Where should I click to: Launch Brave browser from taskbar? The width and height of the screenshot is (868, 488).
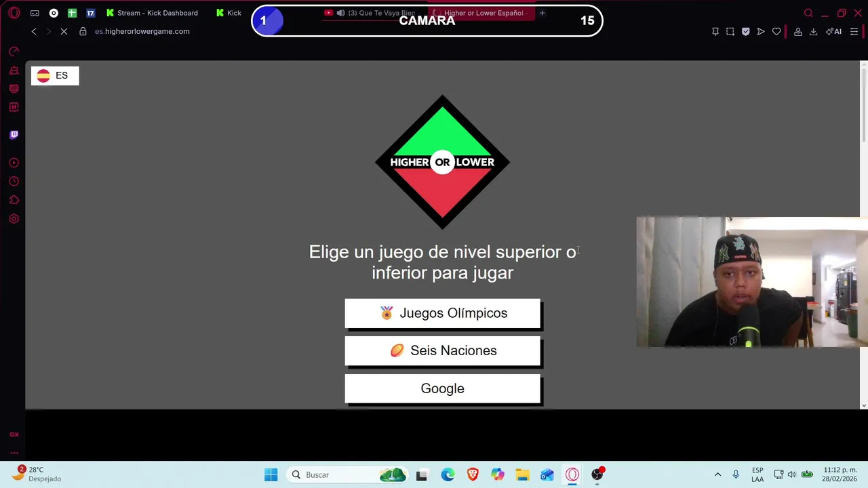click(473, 475)
